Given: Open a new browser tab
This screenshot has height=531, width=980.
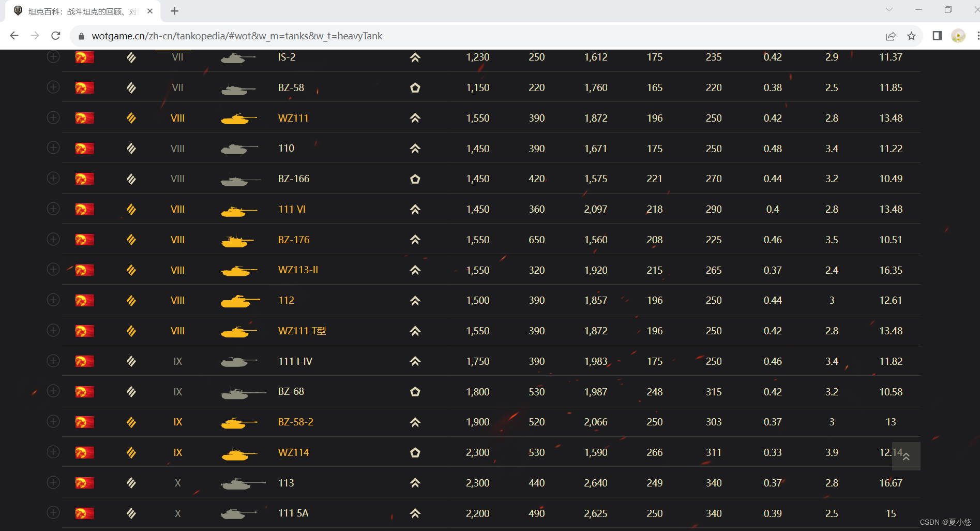Looking at the screenshot, I should [175, 11].
